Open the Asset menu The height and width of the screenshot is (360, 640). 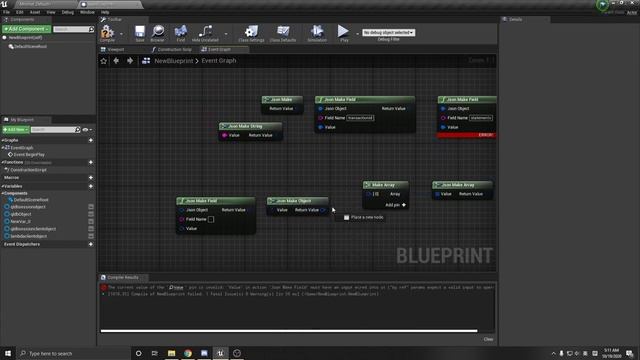(35, 12)
